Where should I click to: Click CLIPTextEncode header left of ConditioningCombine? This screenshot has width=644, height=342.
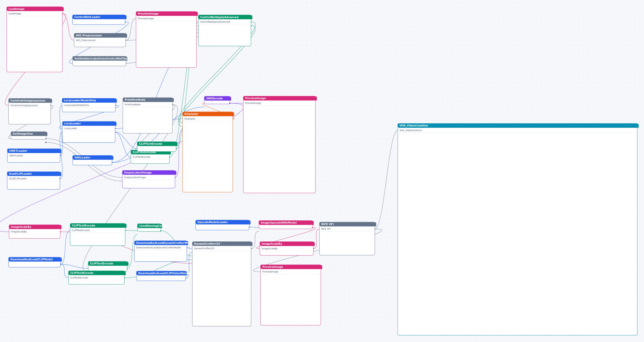[x=98, y=226]
